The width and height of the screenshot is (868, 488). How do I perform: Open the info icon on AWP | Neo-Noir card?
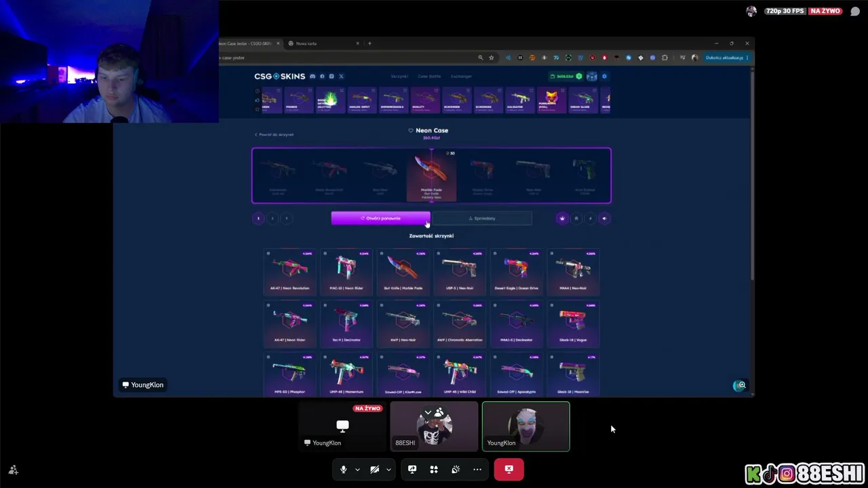tap(382, 306)
